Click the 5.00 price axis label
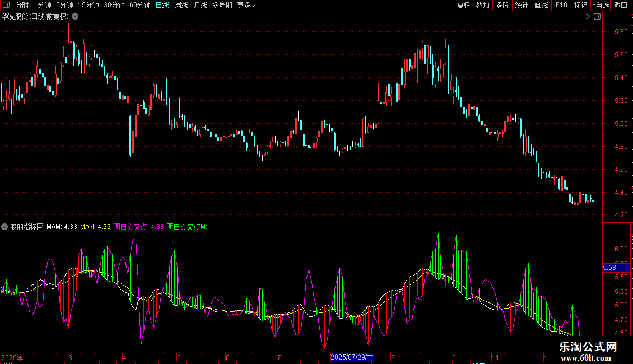This screenshot has height=364, width=633. (621, 124)
